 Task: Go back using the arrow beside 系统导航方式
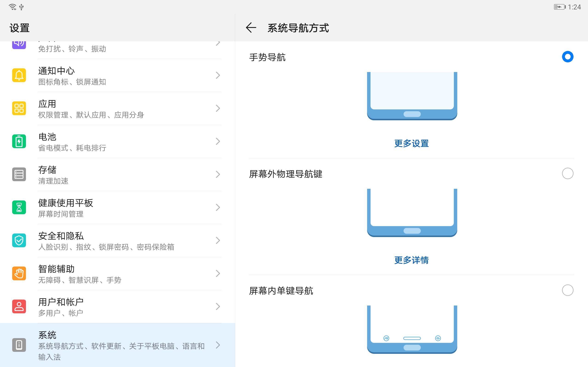[251, 28]
